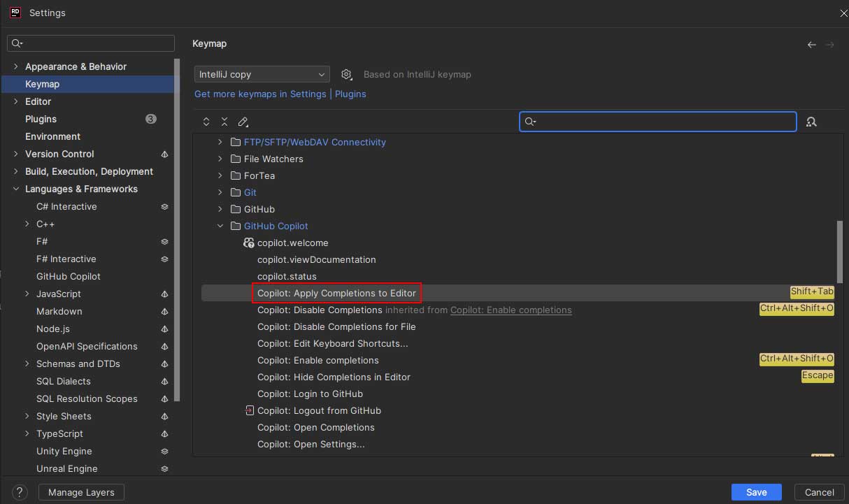The height and width of the screenshot is (504, 849).
Task: Open the Plugins link for keymaps
Action: 350,94
